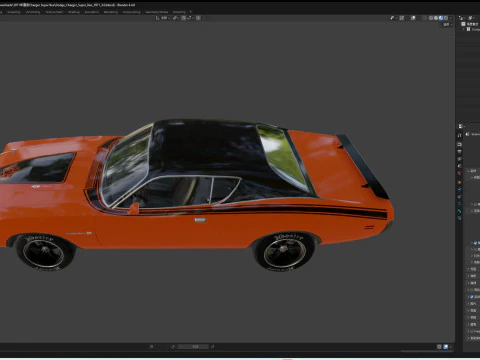Toggle snapping magnet icon
The width and height of the screenshot is (480, 360).
183,18
